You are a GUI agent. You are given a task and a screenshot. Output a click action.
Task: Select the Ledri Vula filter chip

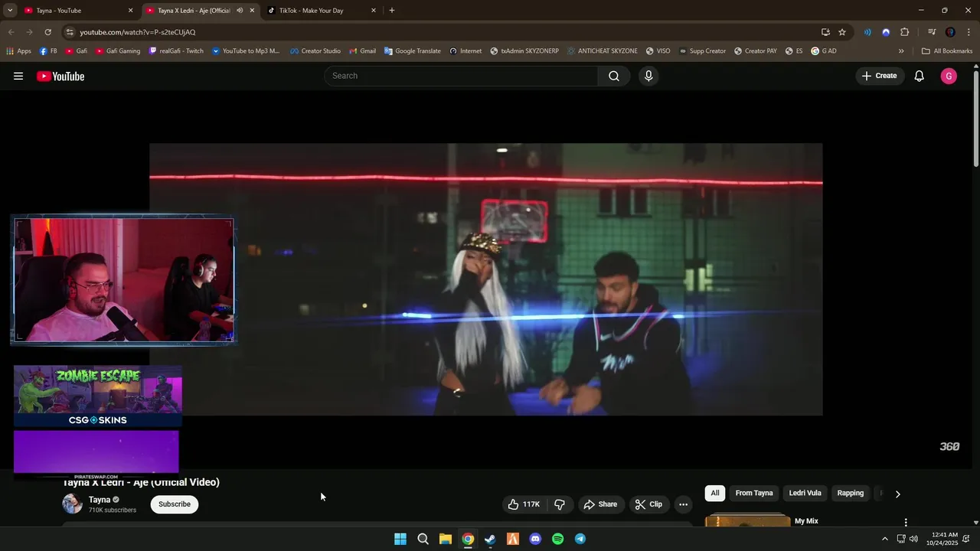pyautogui.click(x=805, y=494)
